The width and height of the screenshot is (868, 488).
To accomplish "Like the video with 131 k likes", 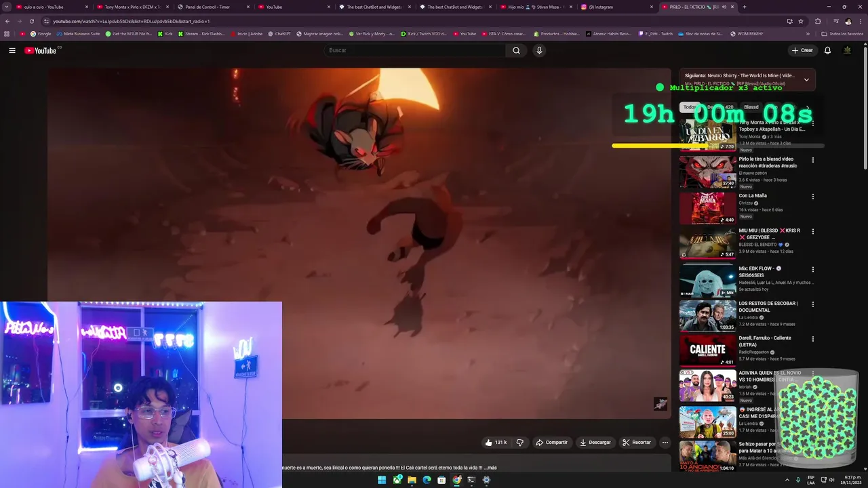I will pyautogui.click(x=496, y=443).
